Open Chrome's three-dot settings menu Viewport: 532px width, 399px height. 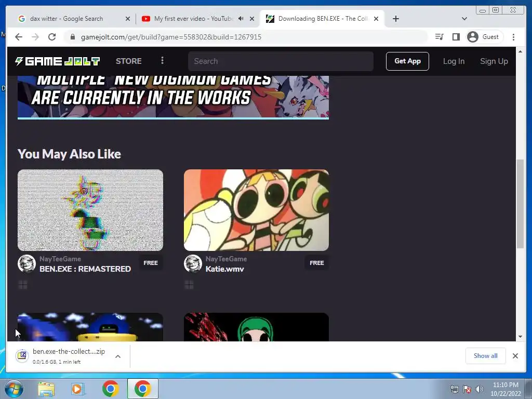(513, 37)
